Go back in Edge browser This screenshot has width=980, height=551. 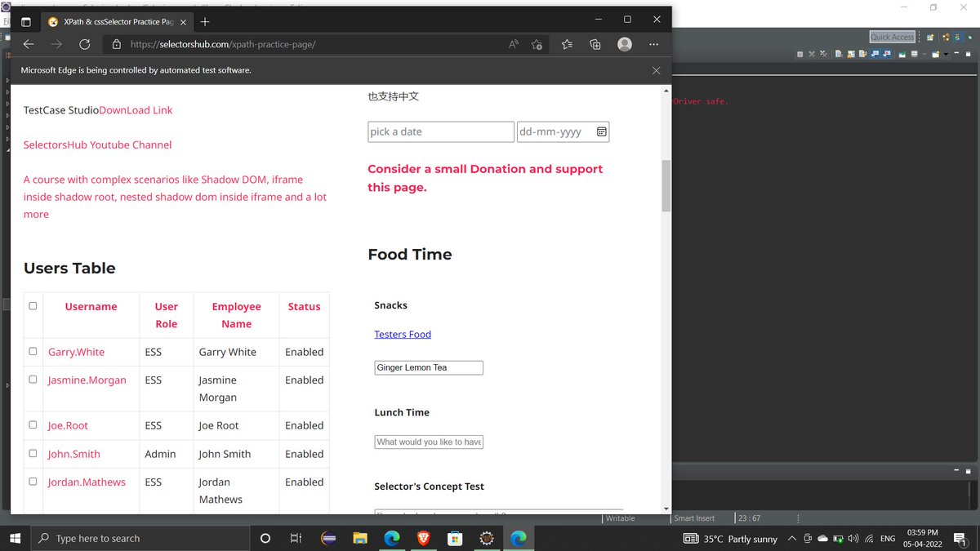[x=29, y=44]
